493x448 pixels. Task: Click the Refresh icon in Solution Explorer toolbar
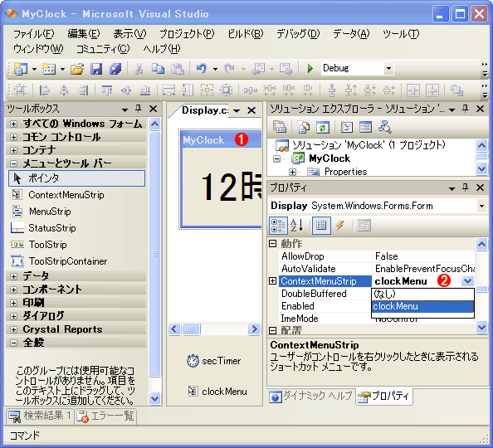point(323,127)
